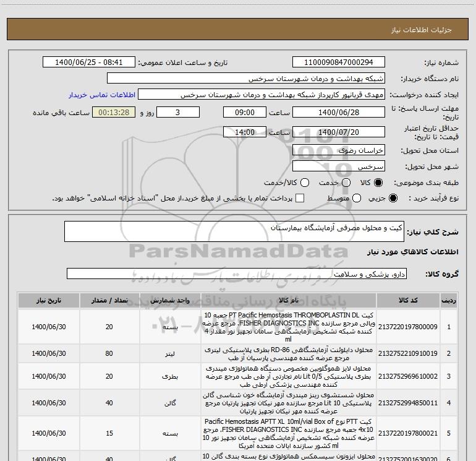Click the تاریخ نیاز column header

click(x=49, y=301)
